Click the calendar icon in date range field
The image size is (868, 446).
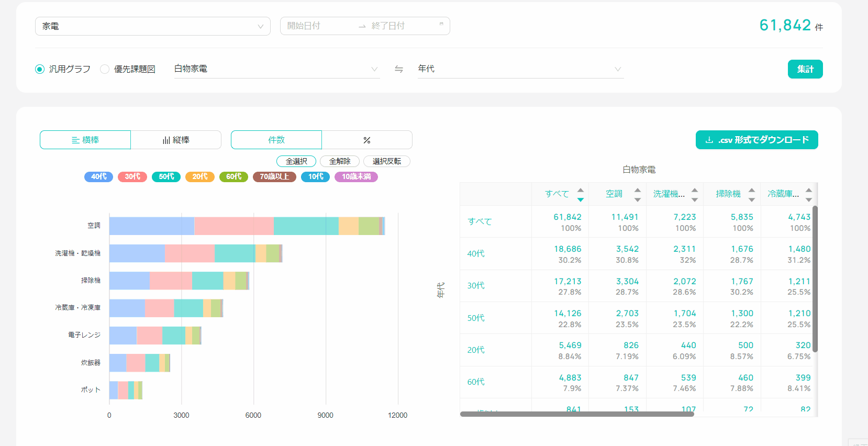tap(441, 25)
